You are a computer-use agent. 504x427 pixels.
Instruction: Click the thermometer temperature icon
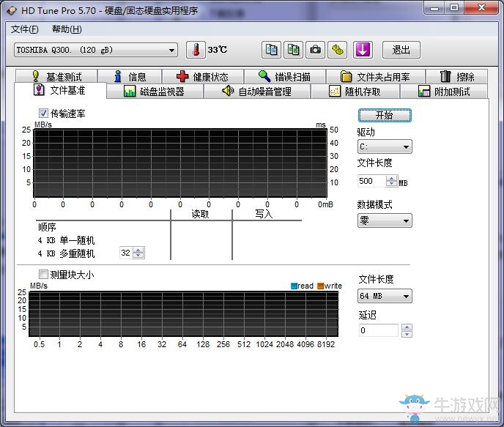196,50
